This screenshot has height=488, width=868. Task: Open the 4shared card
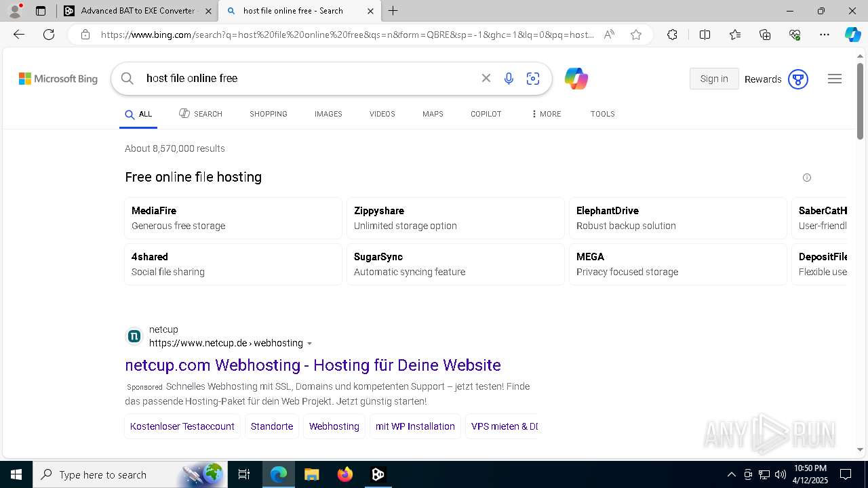click(x=233, y=264)
